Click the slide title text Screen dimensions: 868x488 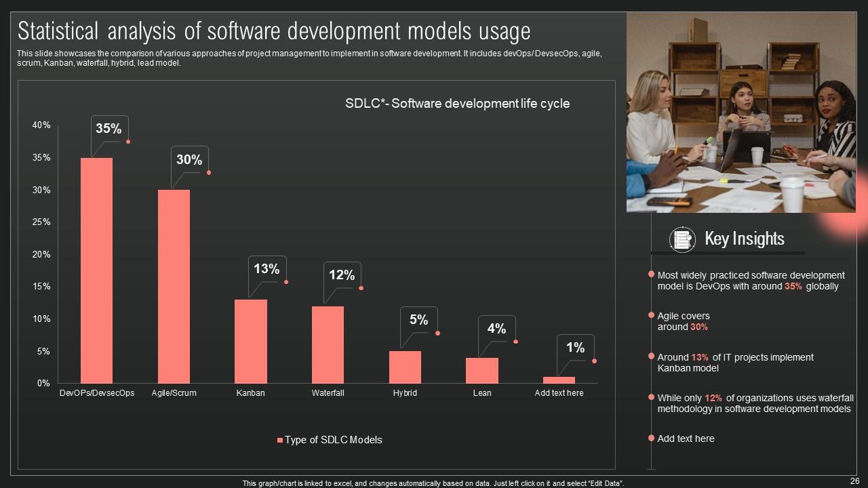pyautogui.click(x=273, y=31)
